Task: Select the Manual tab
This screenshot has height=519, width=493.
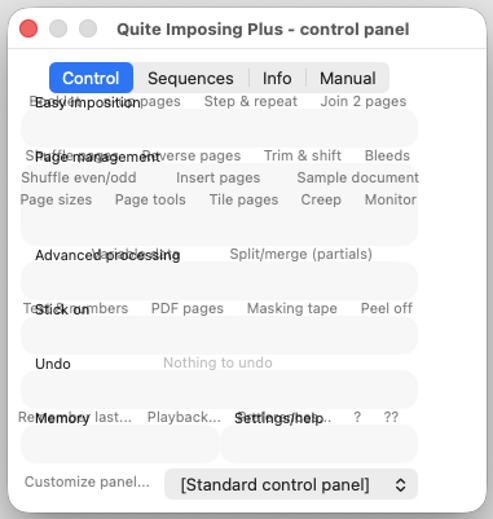Action: pos(348,78)
